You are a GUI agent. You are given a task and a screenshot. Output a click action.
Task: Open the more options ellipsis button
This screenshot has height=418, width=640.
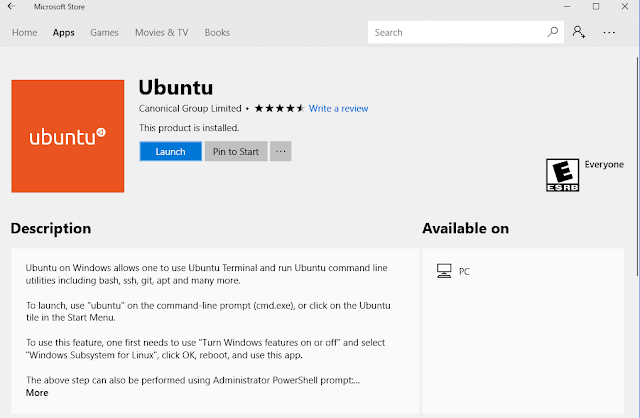(x=281, y=152)
